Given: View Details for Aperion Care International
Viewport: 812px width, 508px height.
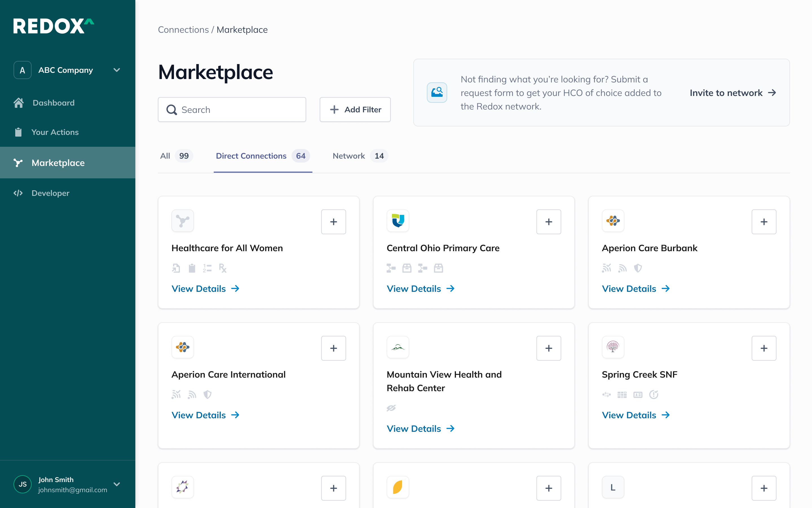Looking at the screenshot, I should (x=205, y=415).
